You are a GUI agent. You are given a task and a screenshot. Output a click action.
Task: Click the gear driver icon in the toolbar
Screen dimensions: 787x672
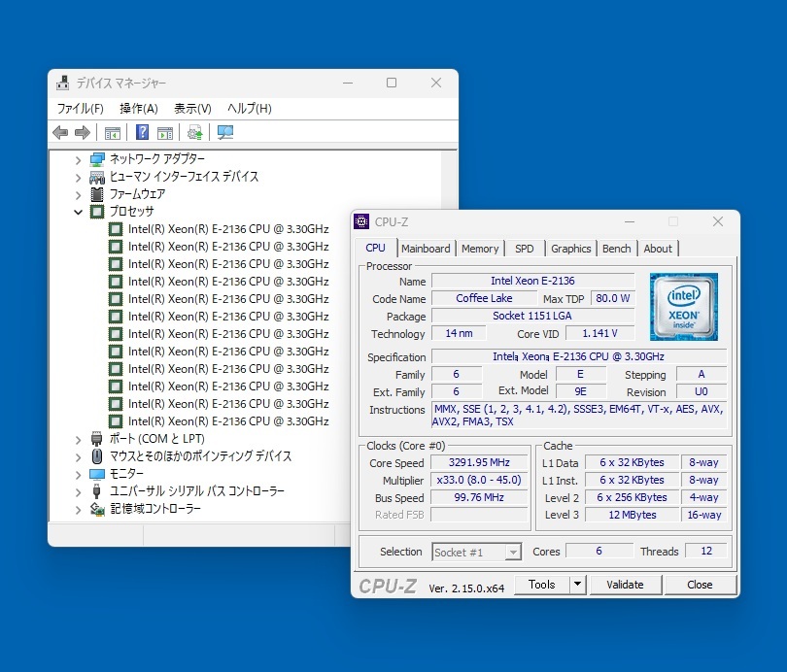click(194, 132)
